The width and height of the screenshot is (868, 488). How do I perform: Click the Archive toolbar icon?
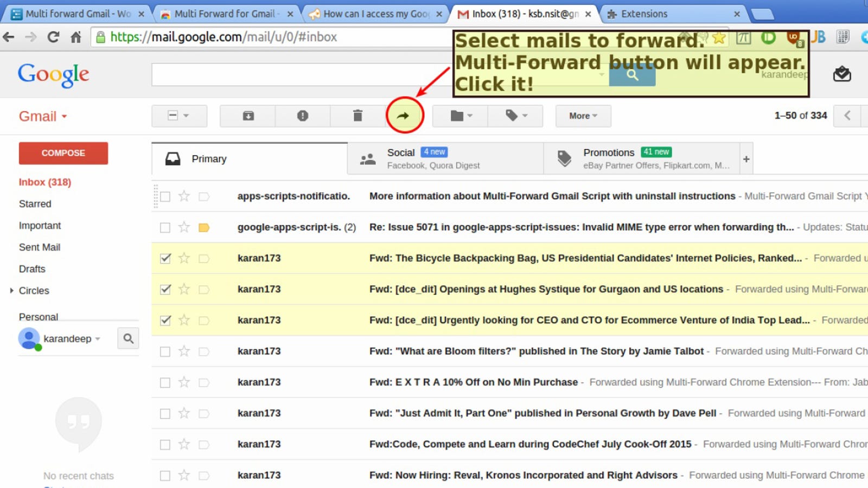[x=248, y=115]
